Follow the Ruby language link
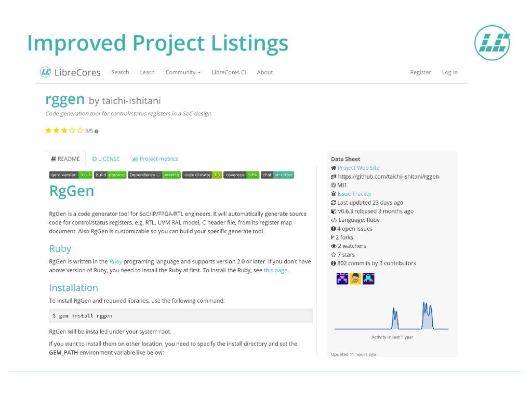The image size is (532, 399). [x=116, y=262]
